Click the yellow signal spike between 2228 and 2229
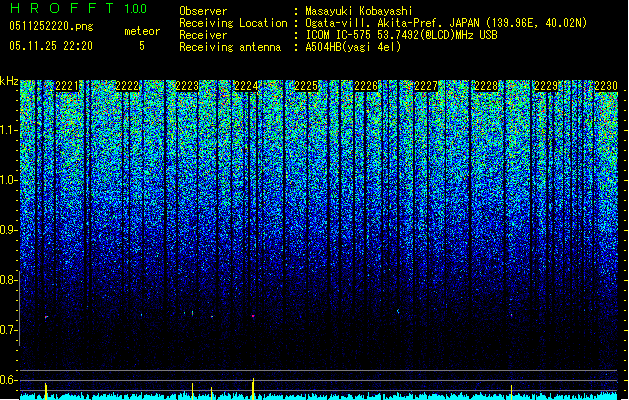 (x=511, y=392)
